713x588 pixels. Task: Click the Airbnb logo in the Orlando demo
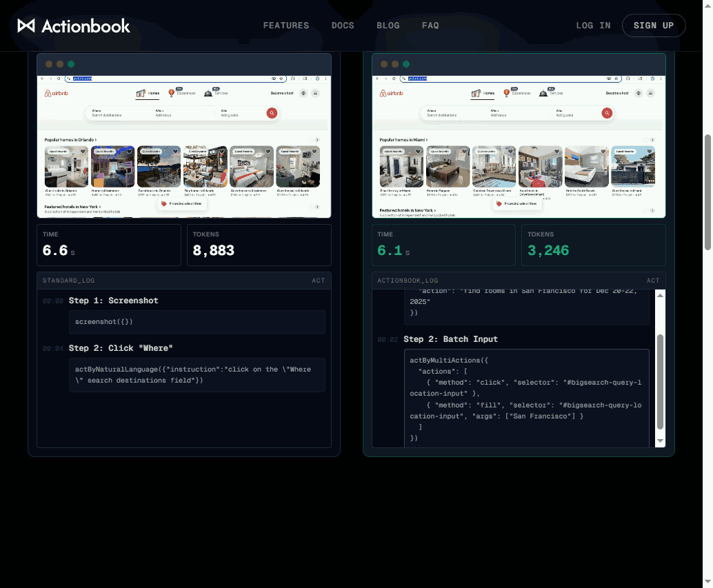pyautogui.click(x=57, y=93)
